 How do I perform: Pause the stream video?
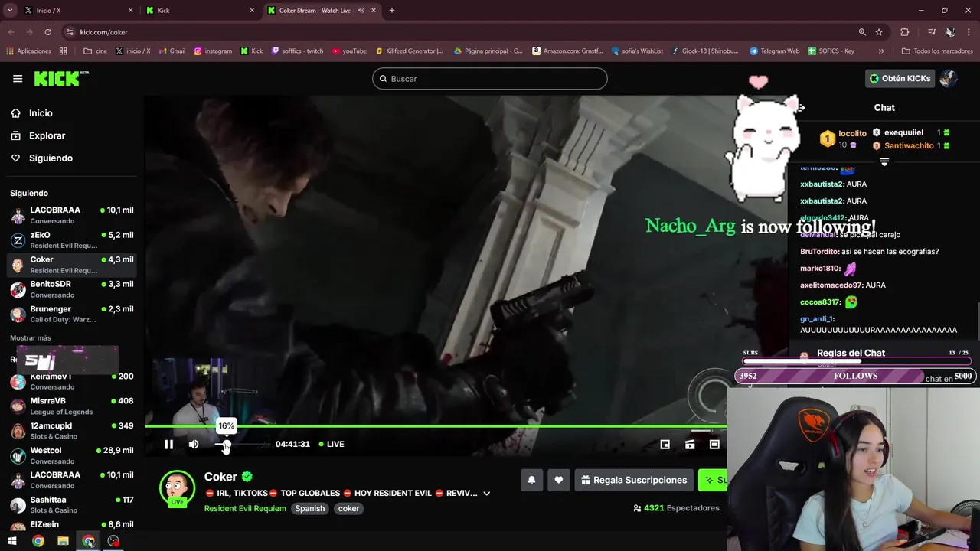coord(168,444)
